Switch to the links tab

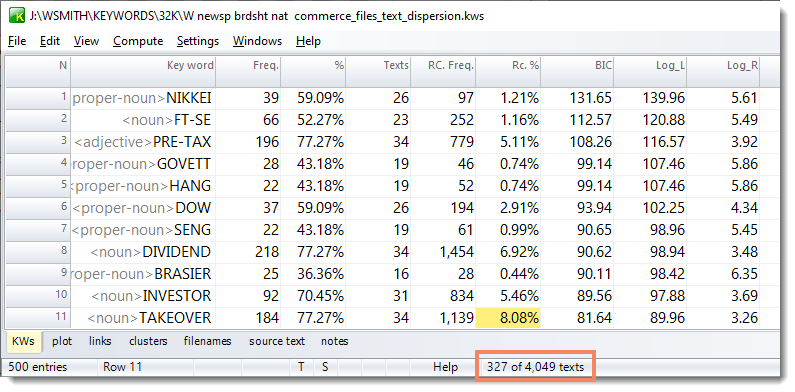point(100,341)
